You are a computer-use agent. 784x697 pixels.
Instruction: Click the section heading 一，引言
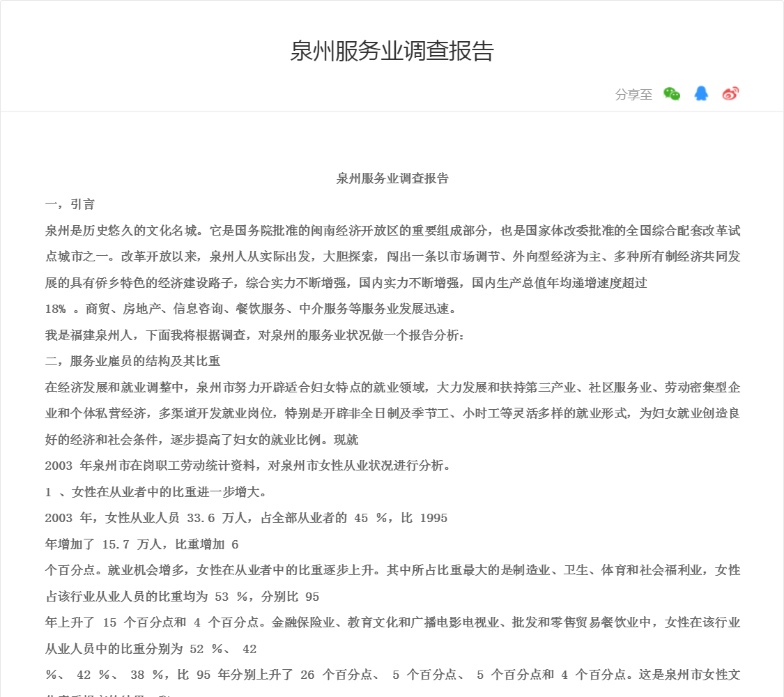point(70,204)
